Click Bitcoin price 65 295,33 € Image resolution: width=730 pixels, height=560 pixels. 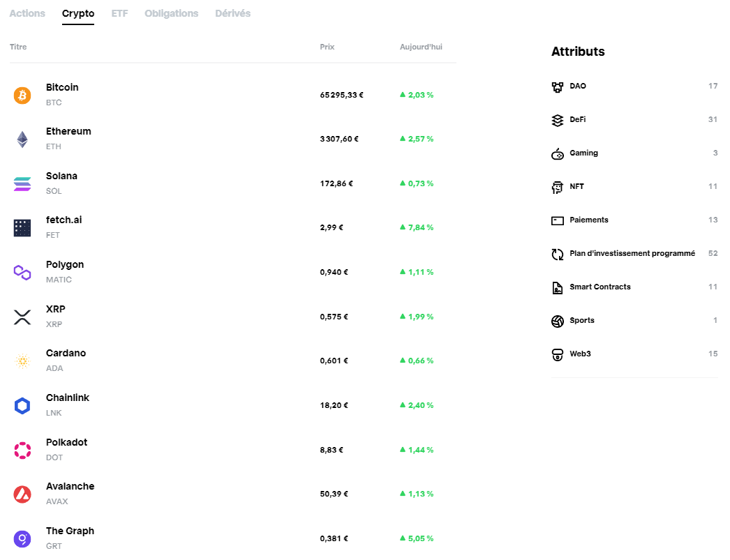pyautogui.click(x=342, y=95)
